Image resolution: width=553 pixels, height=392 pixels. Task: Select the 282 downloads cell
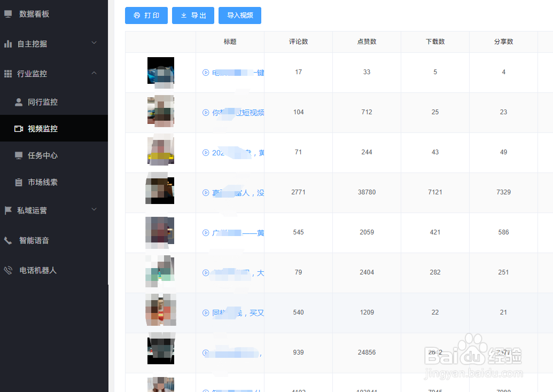point(435,272)
